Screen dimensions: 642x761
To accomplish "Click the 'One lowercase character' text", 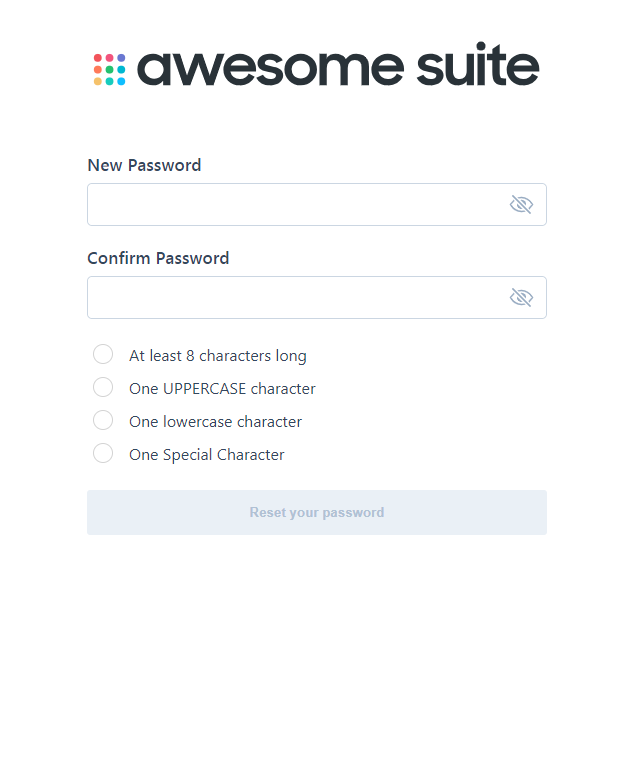I will (215, 422).
